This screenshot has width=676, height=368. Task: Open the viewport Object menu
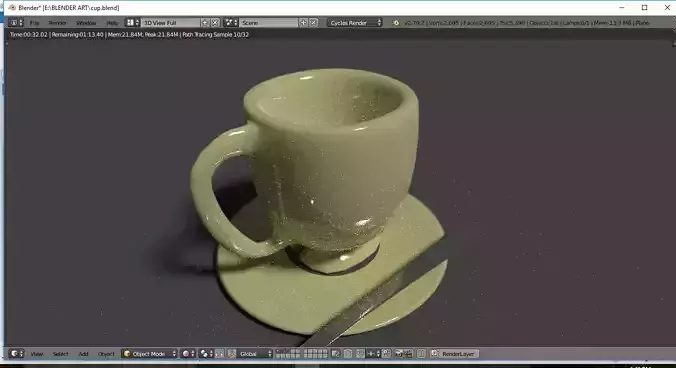[106, 354]
